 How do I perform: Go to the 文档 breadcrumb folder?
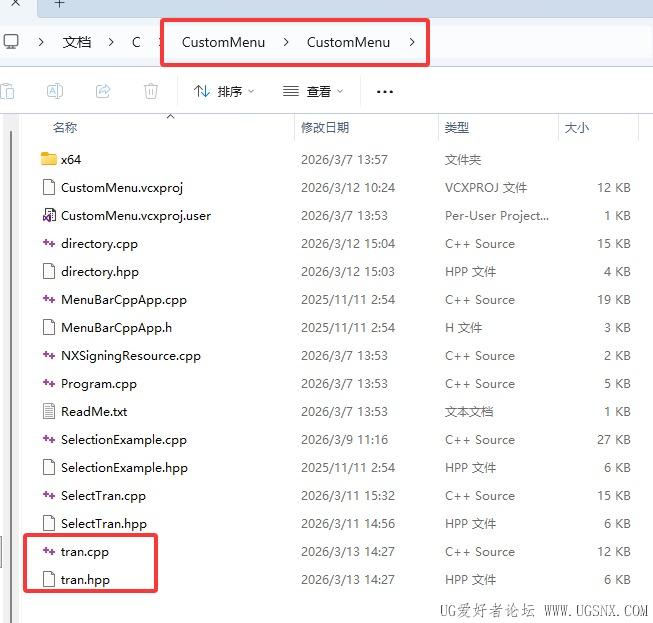pyautogui.click(x=77, y=42)
